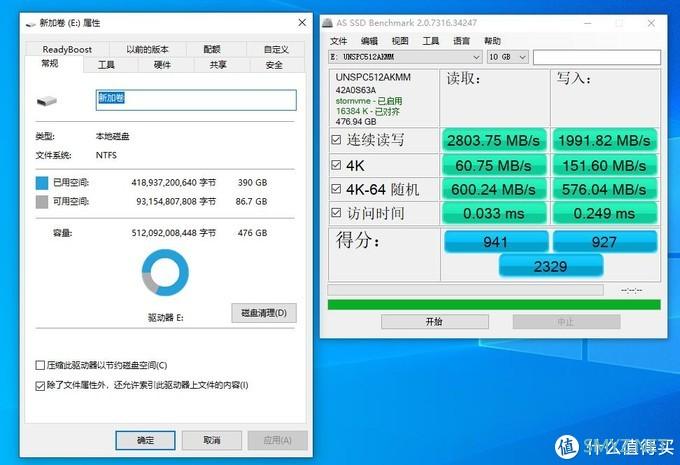Click the drive icon beside volume name field
Screen dimensions: 680x465
point(47,102)
